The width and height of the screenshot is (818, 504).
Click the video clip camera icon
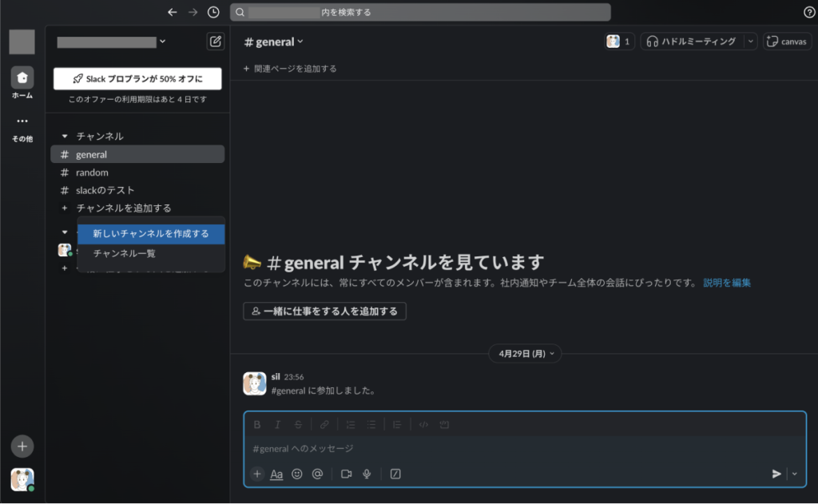(346, 474)
